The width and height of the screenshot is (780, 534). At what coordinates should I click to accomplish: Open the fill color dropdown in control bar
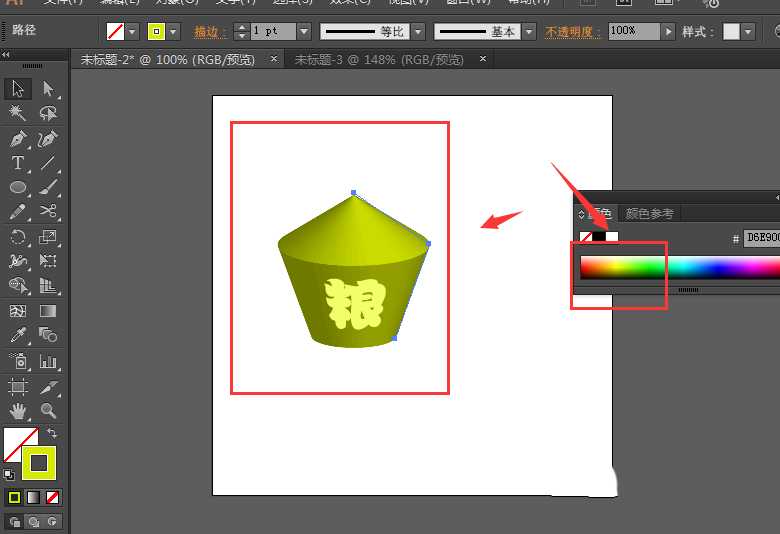tap(173, 32)
